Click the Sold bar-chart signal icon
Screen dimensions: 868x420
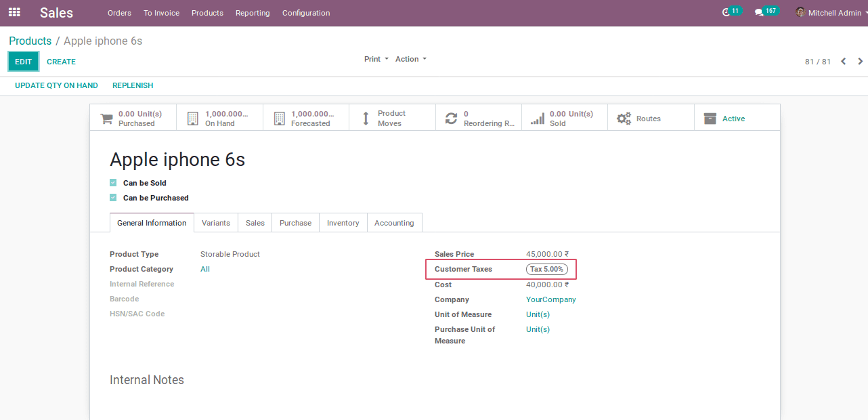[x=538, y=119]
